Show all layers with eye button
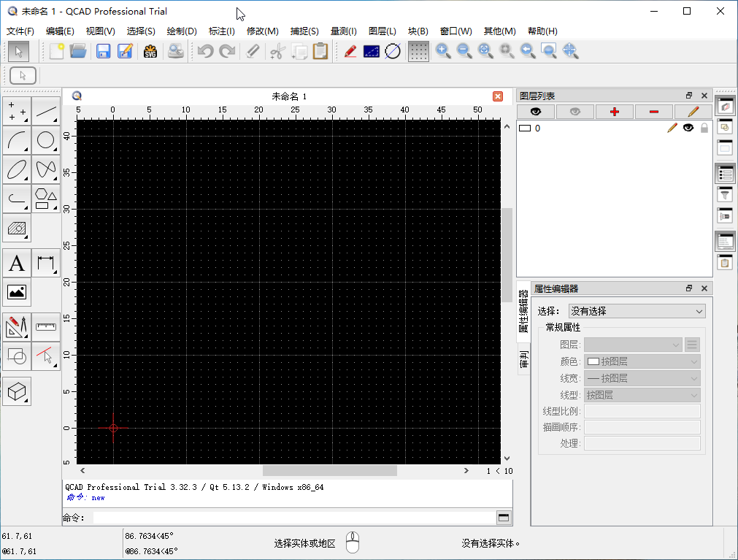This screenshot has width=738, height=560. [x=536, y=112]
